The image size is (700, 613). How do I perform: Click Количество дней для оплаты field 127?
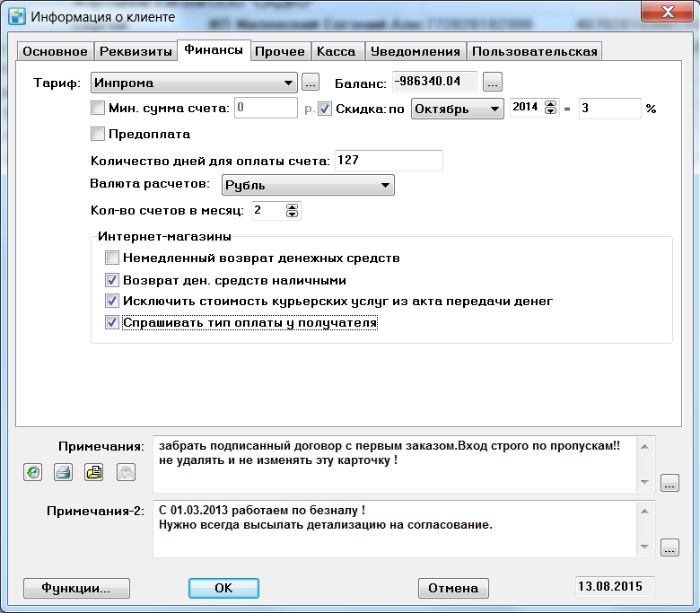[x=389, y=161]
